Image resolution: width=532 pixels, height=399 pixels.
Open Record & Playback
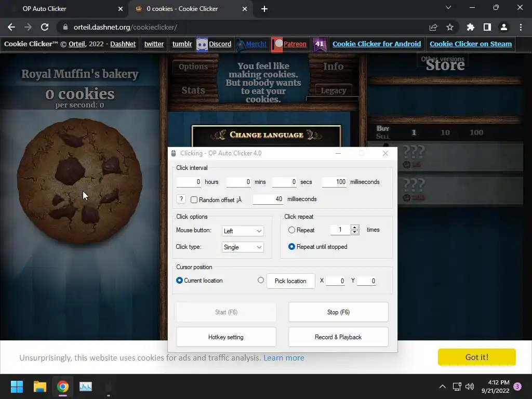pos(338,337)
